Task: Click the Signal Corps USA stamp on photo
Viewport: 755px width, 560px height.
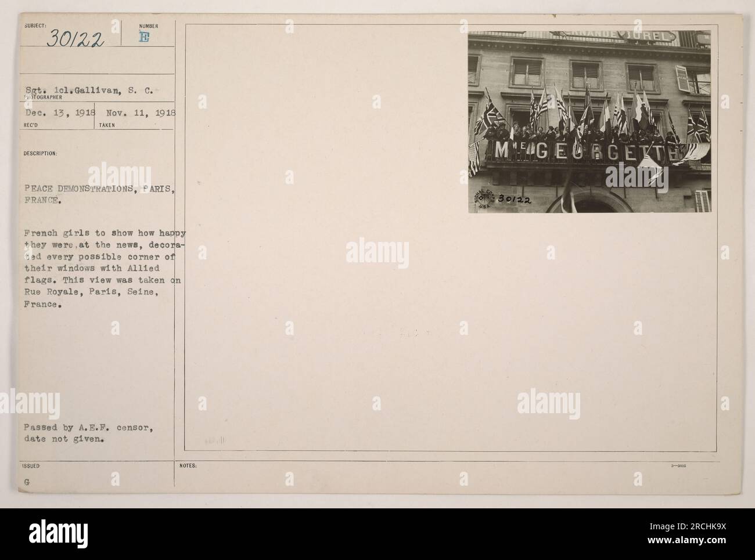Action: (484, 198)
